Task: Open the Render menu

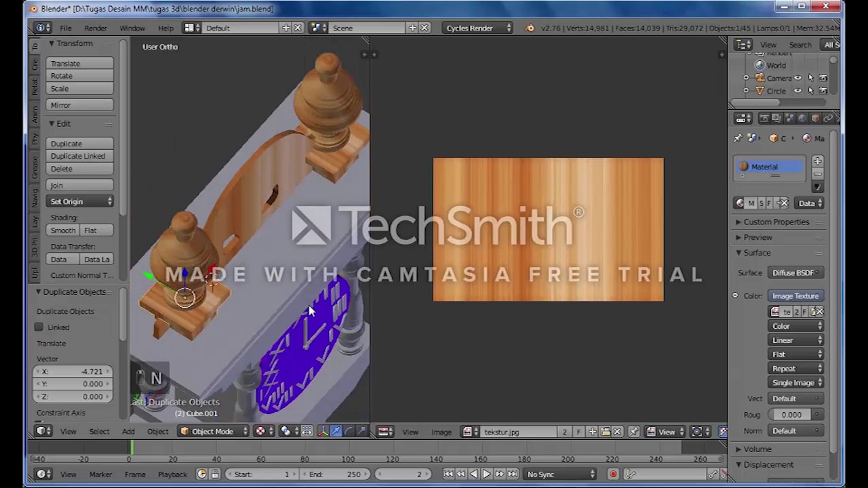Action: [x=96, y=28]
